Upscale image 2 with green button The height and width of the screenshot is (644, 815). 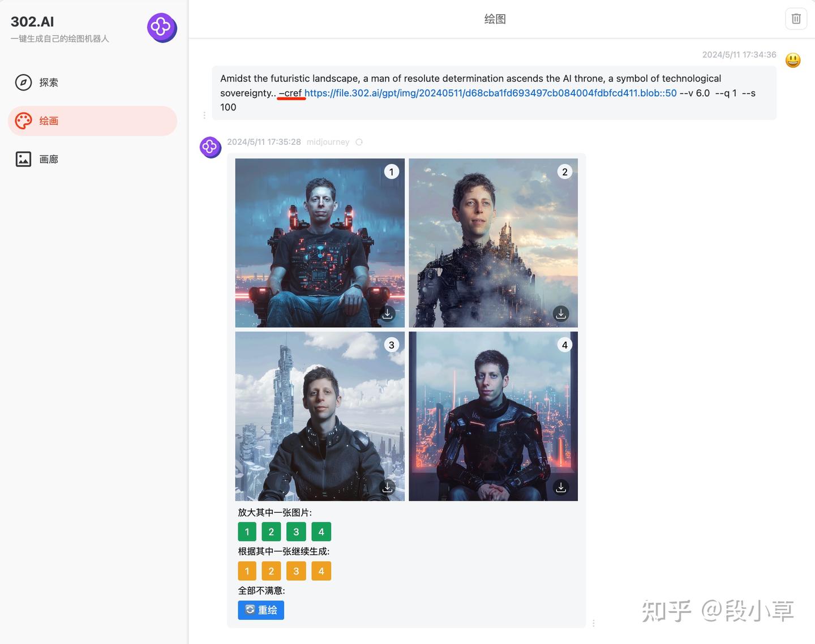pyautogui.click(x=271, y=532)
